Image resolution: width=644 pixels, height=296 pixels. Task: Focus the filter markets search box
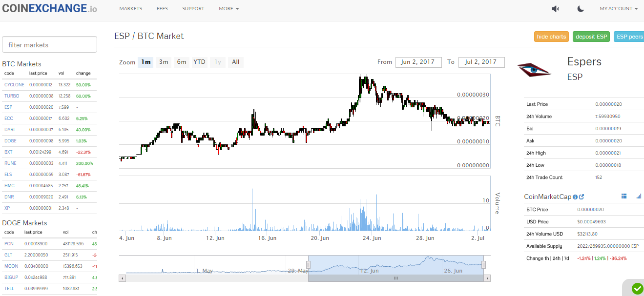click(x=49, y=44)
